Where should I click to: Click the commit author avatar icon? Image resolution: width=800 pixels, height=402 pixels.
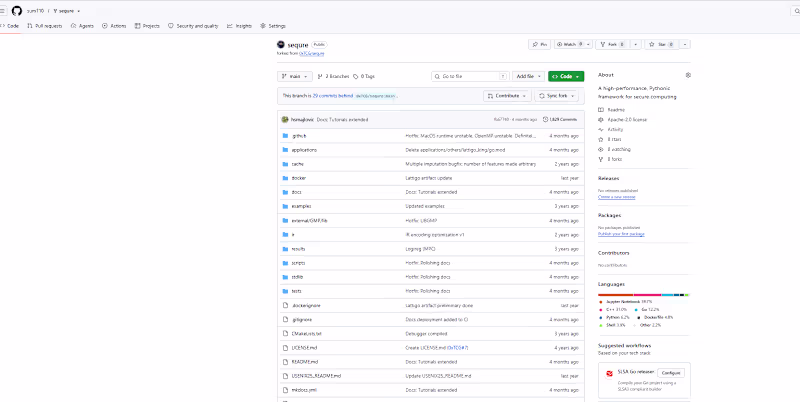[285, 119]
